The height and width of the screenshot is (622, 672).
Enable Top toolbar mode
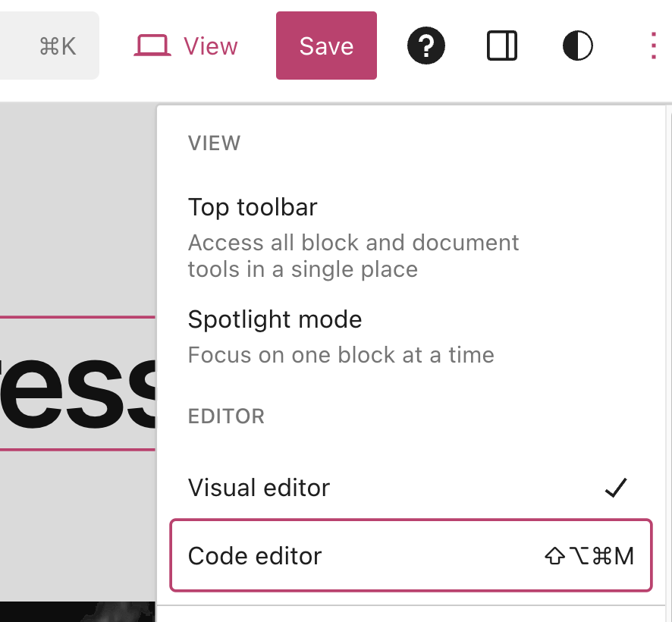[253, 207]
